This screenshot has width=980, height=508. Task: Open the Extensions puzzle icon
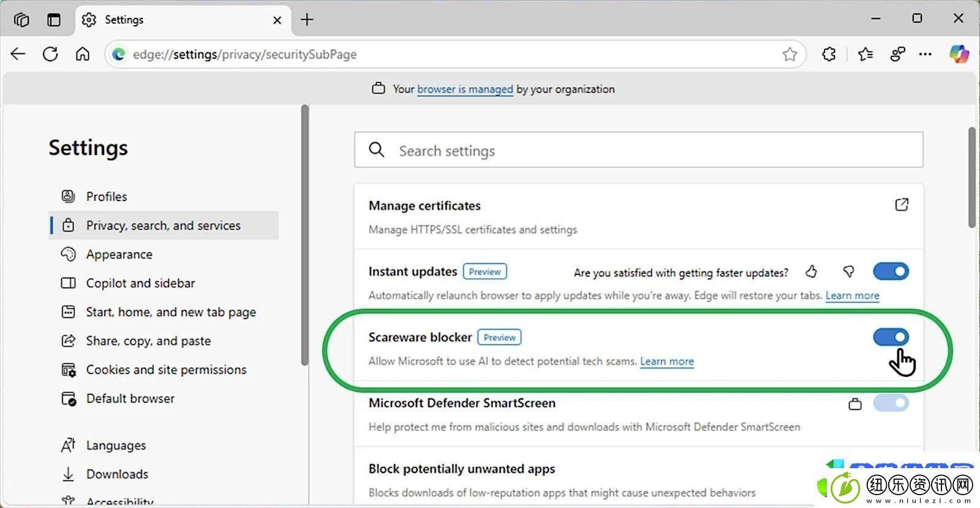click(x=829, y=55)
